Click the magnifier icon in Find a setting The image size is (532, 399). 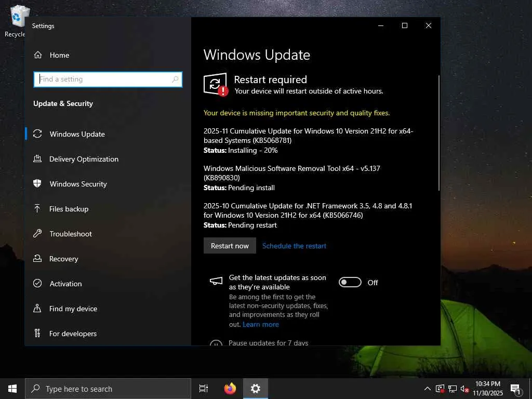coord(175,79)
